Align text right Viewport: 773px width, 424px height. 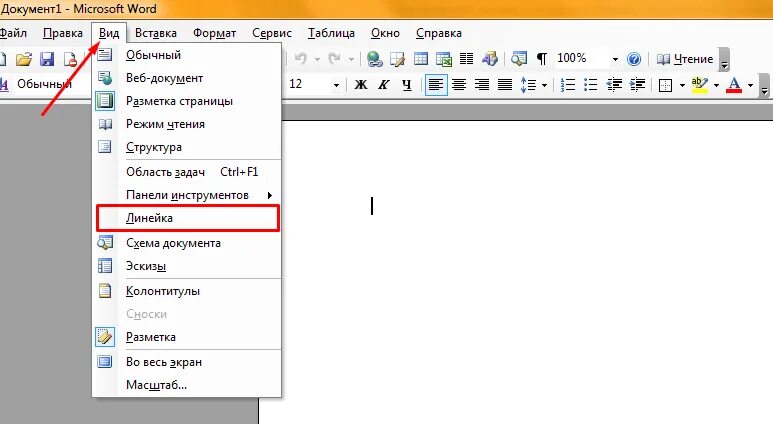point(482,85)
